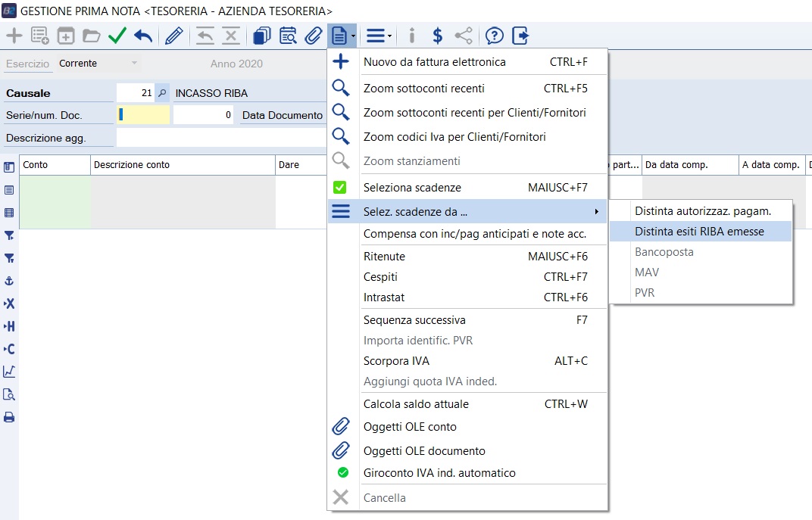Click the green checkmark confirm icon in toolbar
Screen dimensions: 812x520
(117, 36)
